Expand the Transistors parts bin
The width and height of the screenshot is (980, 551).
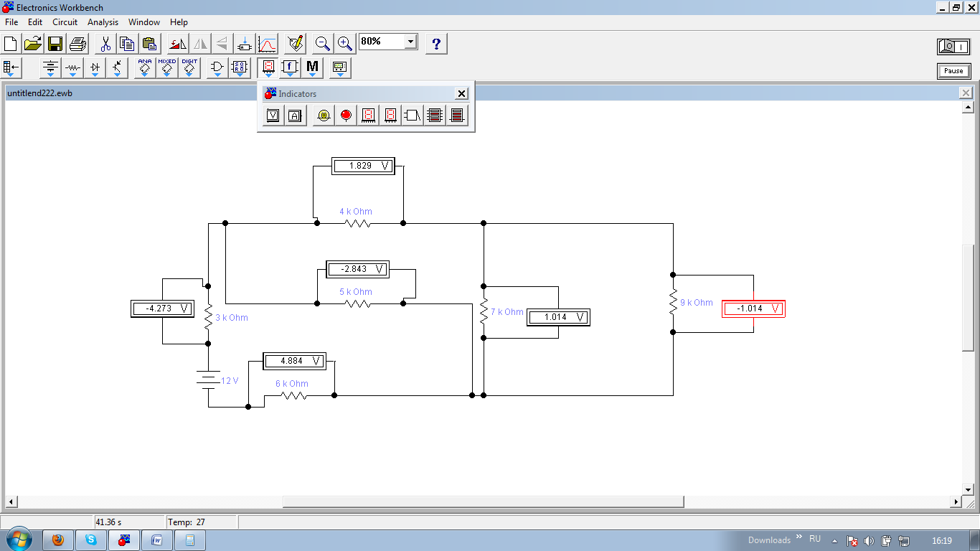pos(117,68)
